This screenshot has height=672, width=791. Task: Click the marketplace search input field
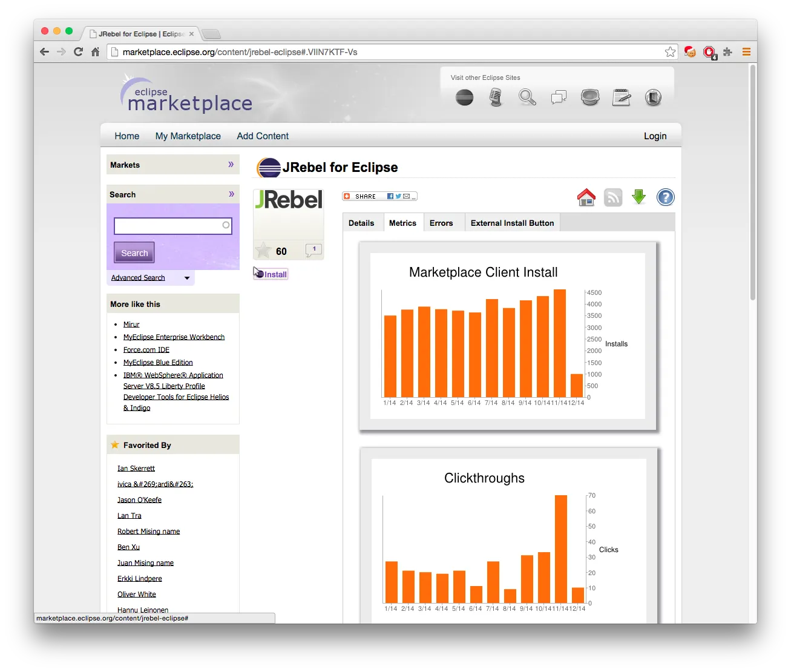coord(173,226)
